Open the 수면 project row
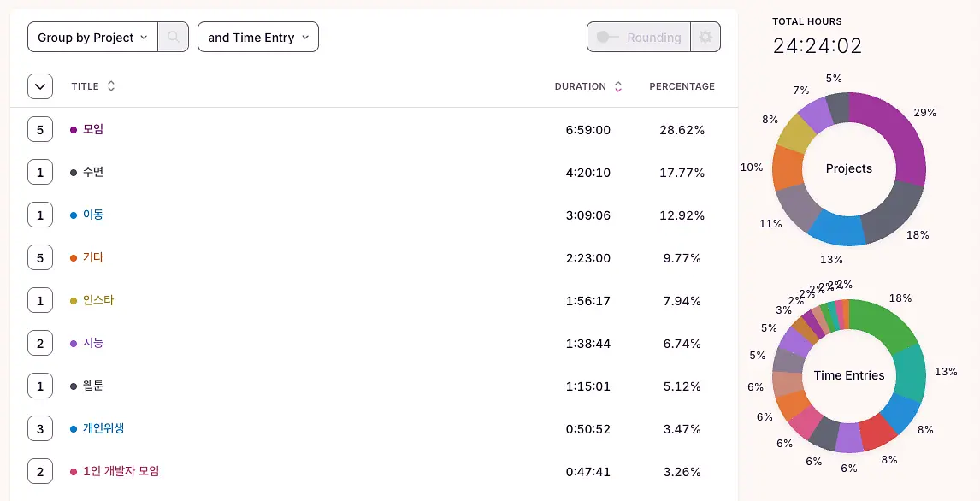Screen dimensions: 980x501 tap(93, 173)
